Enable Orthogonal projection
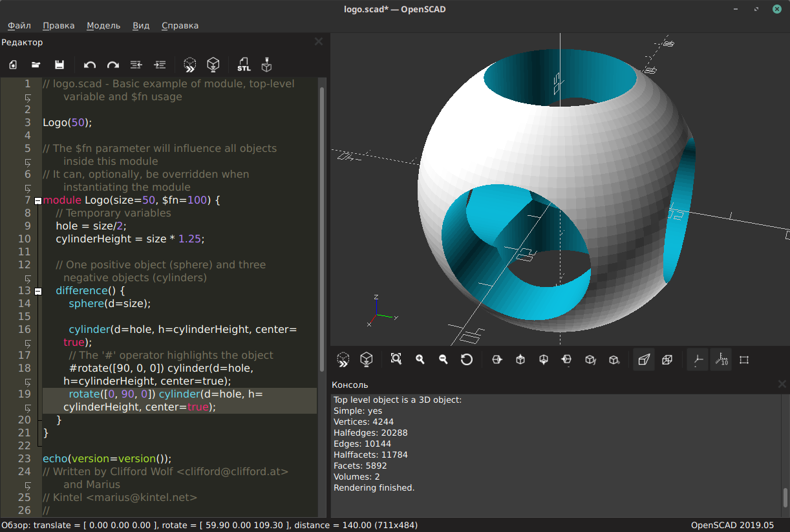Image resolution: width=790 pixels, height=532 pixels. click(x=667, y=359)
